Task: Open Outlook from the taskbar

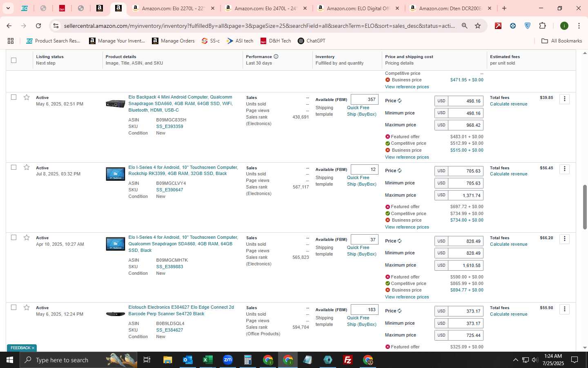Action: [187, 360]
